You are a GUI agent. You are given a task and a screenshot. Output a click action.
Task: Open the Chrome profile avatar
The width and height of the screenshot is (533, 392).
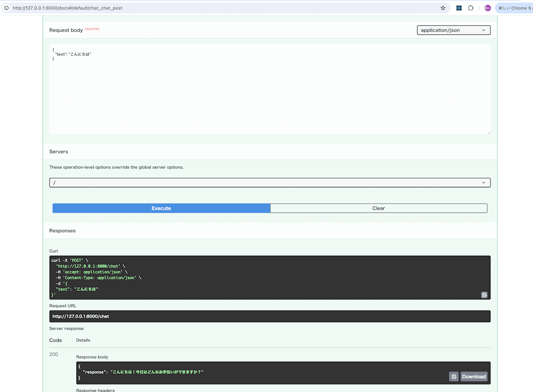[488, 8]
